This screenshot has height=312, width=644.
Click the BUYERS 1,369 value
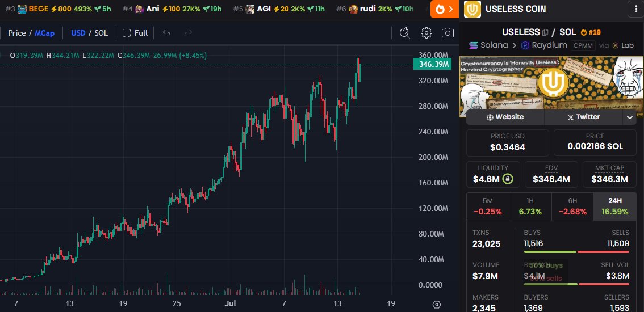(533, 308)
